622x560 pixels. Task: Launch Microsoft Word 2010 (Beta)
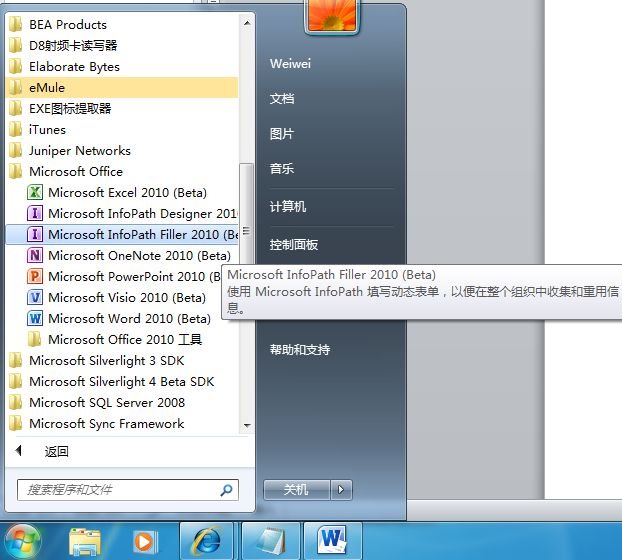[x=122, y=318]
